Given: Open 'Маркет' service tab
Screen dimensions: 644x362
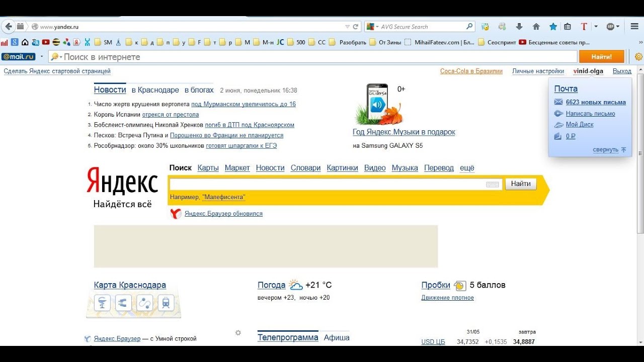Looking at the screenshot, I should tap(237, 168).
